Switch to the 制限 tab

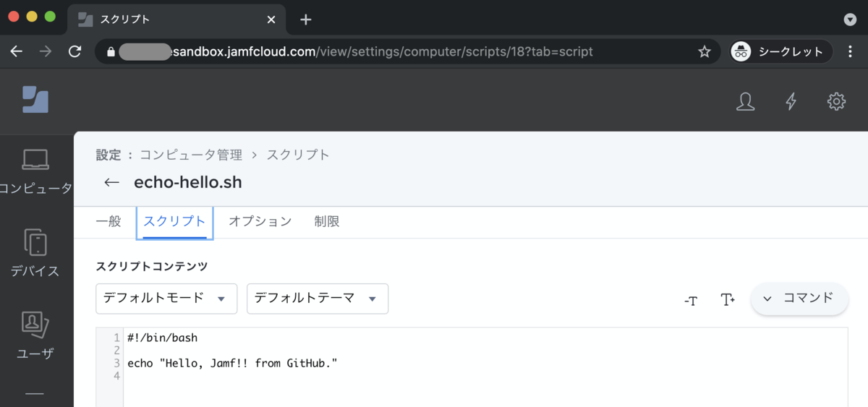point(327,221)
